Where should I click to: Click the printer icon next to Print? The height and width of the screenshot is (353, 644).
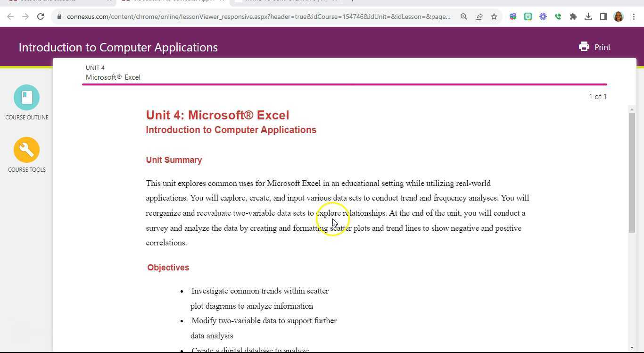click(x=584, y=47)
